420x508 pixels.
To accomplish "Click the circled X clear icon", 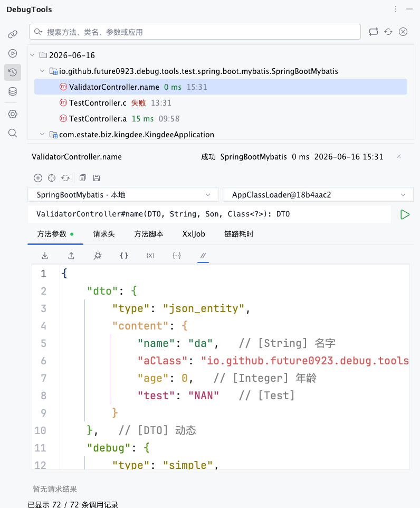I will [x=403, y=32].
